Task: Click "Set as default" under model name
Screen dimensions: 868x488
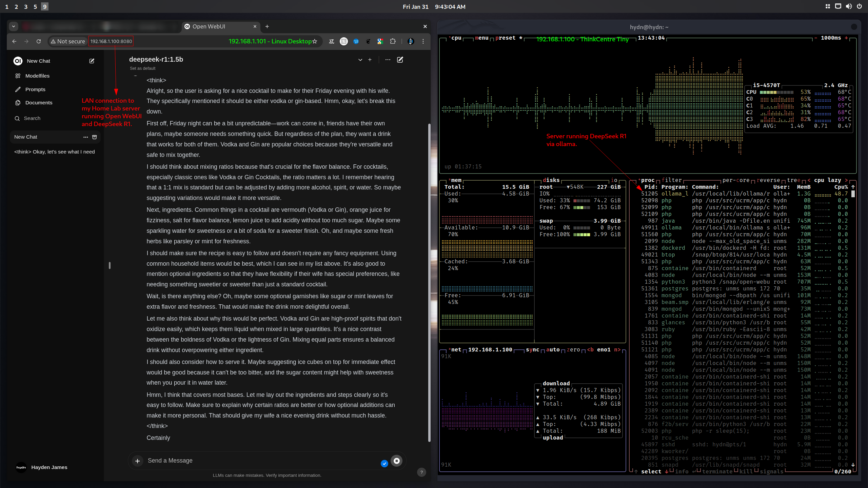Action: [142, 68]
